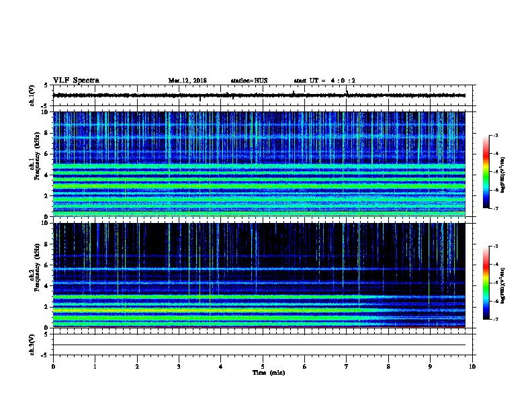The height and width of the screenshot is (411, 532).
Task: Click tick label "1" on the time axis
Action: click(x=95, y=366)
